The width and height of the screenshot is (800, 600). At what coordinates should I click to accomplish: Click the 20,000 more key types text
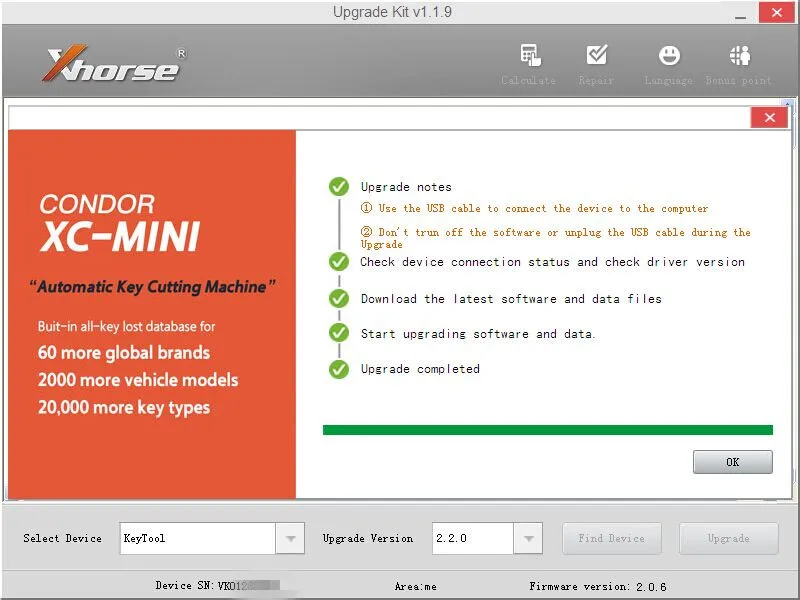pyautogui.click(x=124, y=408)
